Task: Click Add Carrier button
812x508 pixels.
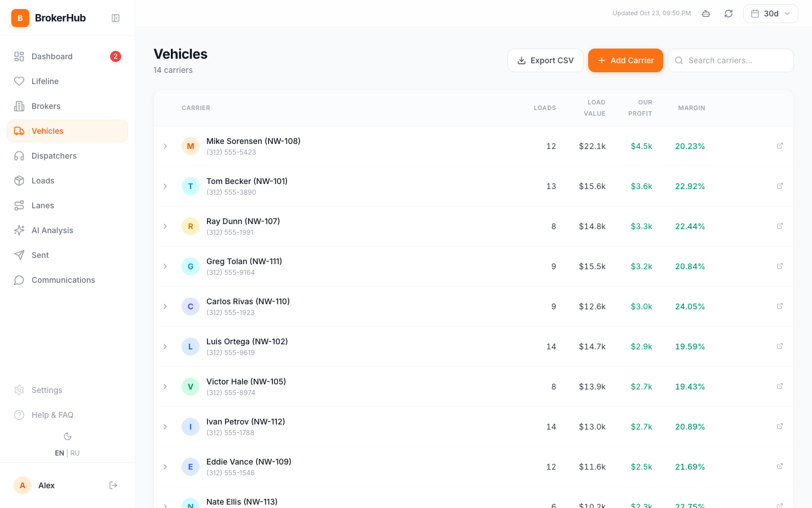Action: click(x=625, y=60)
